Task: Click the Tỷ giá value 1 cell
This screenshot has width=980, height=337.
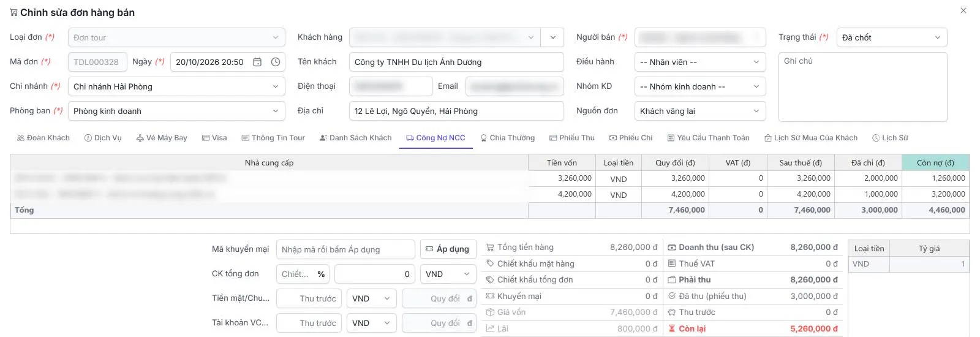Action: pos(929,264)
